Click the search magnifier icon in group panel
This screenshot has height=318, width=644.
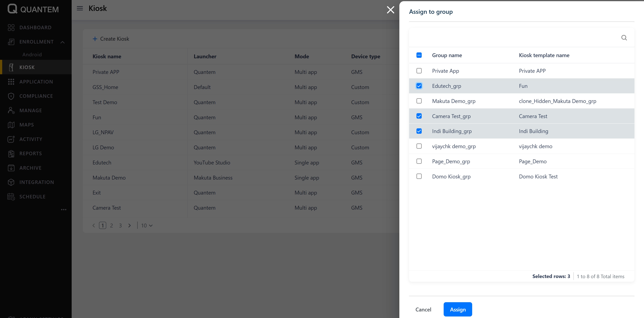[x=624, y=38]
